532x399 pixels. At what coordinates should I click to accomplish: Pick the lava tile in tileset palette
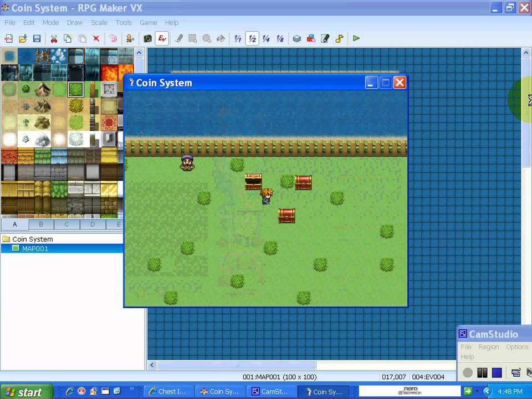click(109, 72)
